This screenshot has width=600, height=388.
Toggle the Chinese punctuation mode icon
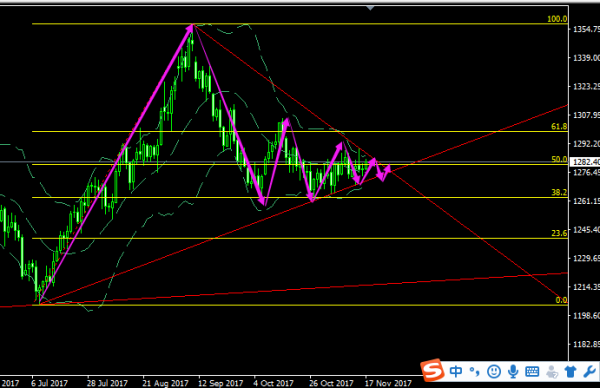coord(475,371)
